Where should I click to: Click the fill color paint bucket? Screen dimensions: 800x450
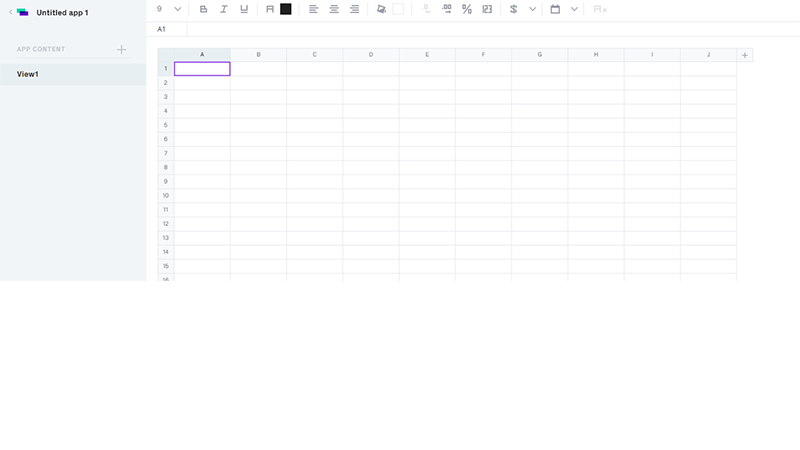pos(381,9)
